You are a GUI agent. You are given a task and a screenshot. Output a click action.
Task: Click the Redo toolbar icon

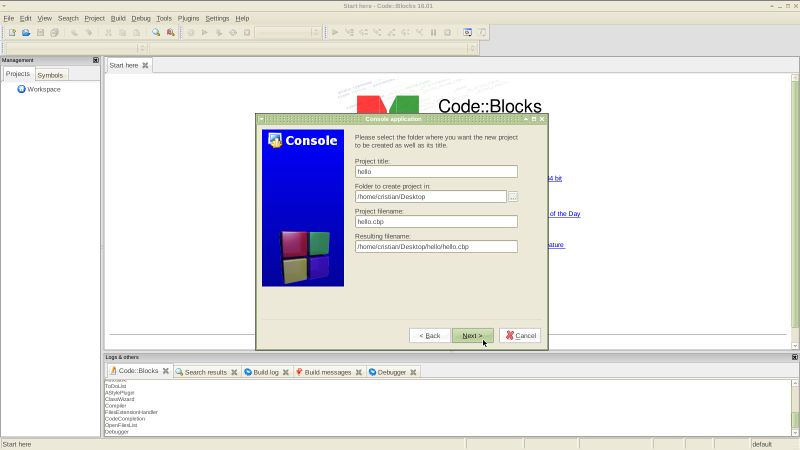tap(89, 32)
